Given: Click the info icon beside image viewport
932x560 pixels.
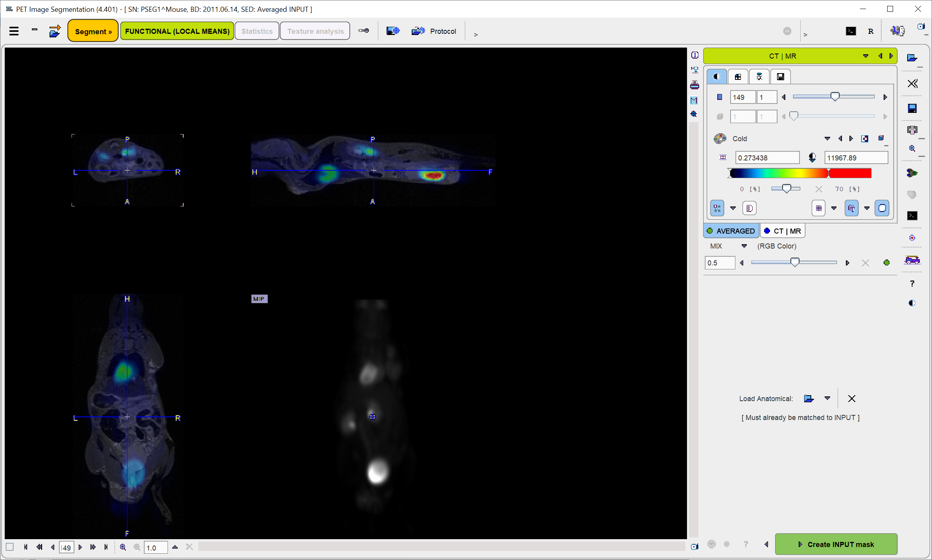Looking at the screenshot, I should coord(695,55).
